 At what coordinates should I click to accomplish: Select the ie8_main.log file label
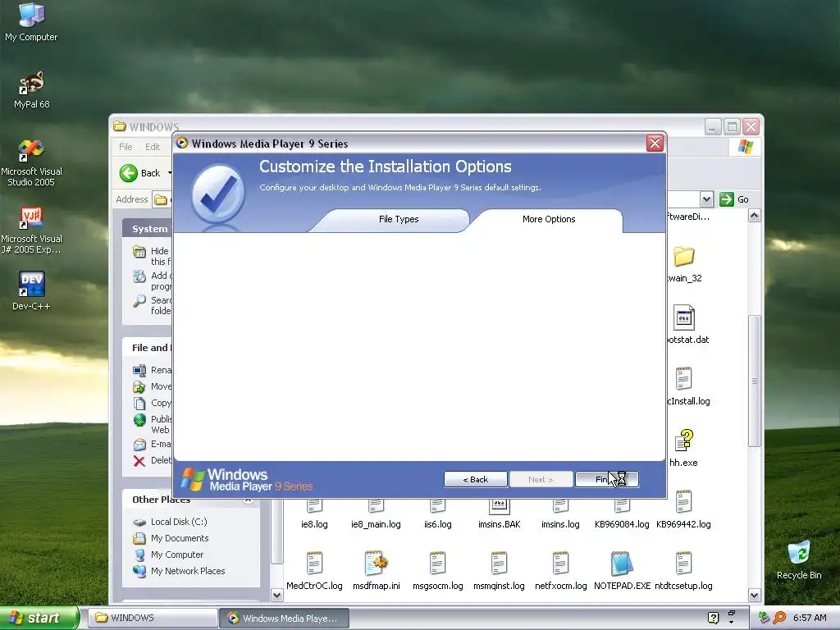(376, 524)
